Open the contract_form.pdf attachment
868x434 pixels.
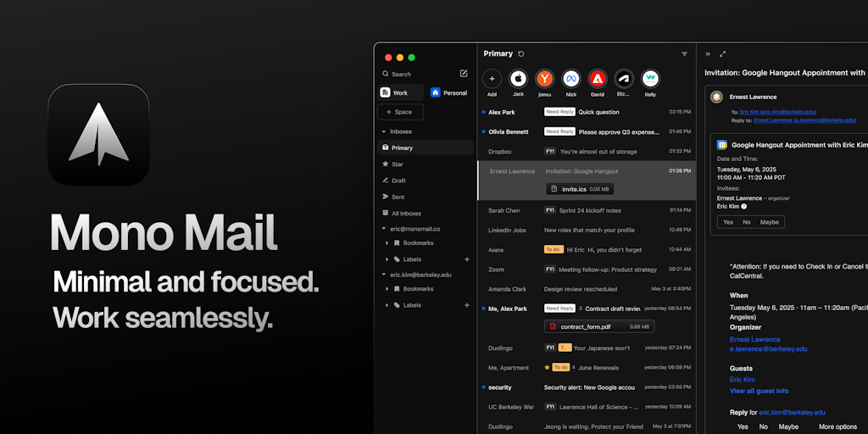[599, 326]
